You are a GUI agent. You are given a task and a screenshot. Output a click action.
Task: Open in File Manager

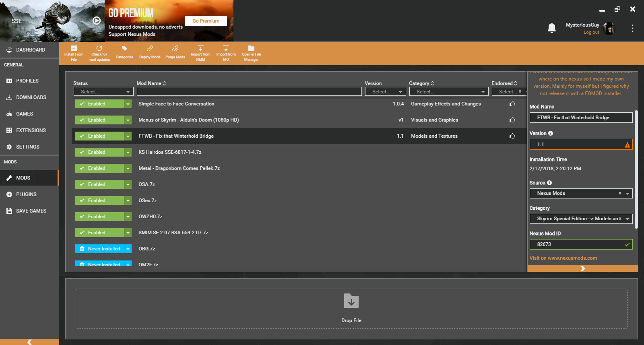click(x=251, y=54)
